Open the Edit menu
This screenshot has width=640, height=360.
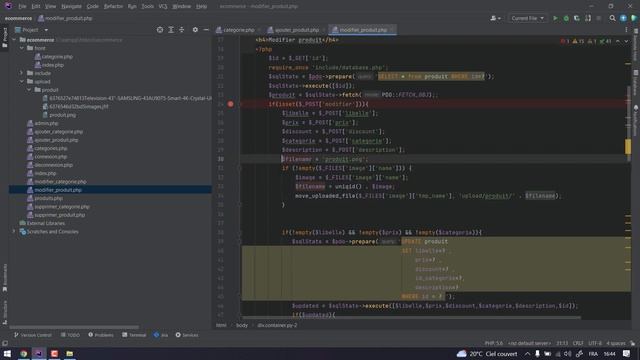pyautogui.click(x=36, y=7)
